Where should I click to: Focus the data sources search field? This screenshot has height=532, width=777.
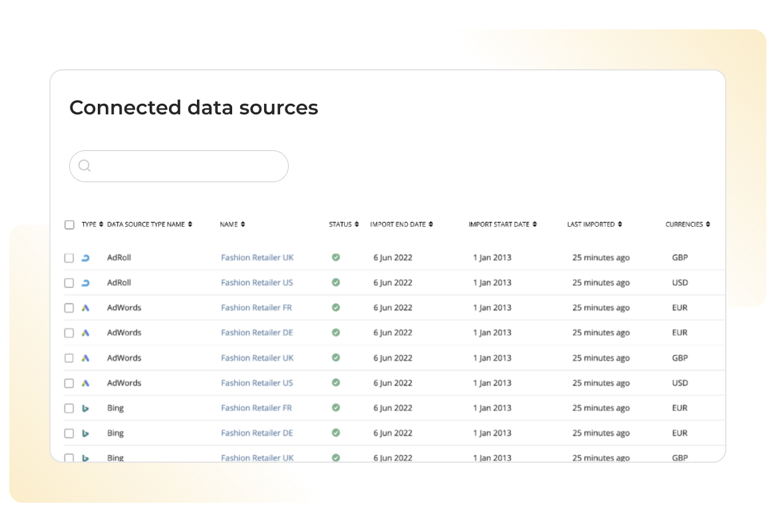179,166
